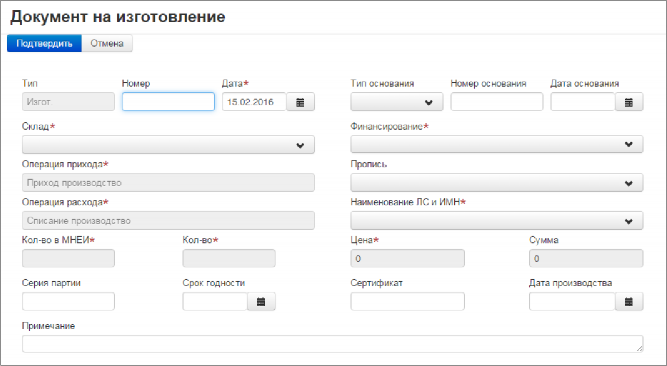Click the disabled Тип field showing Изгот.
667x366 pixels.
coord(68,102)
